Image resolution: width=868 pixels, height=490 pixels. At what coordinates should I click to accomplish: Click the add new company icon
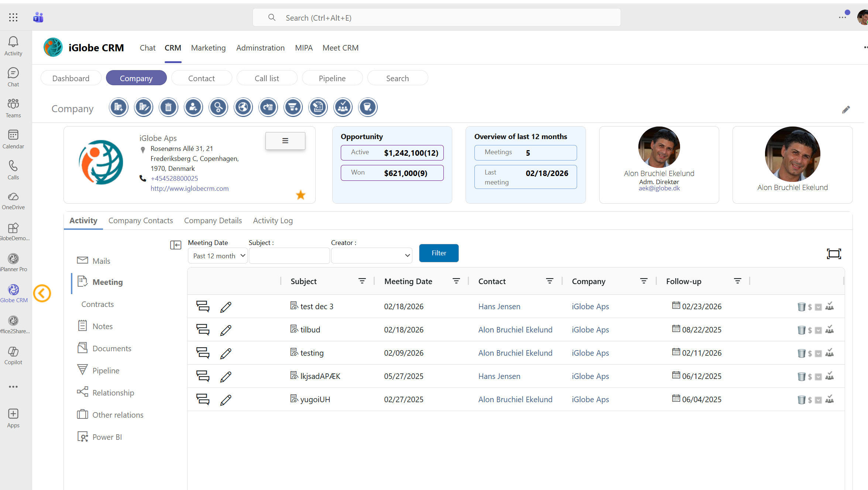[x=119, y=107]
